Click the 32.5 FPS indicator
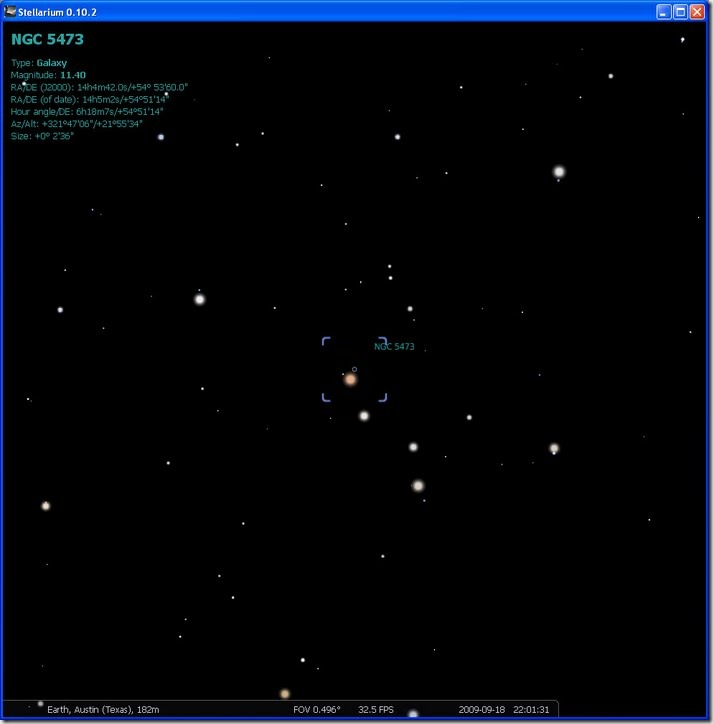Image resolution: width=713 pixels, height=724 pixels. 376,709
